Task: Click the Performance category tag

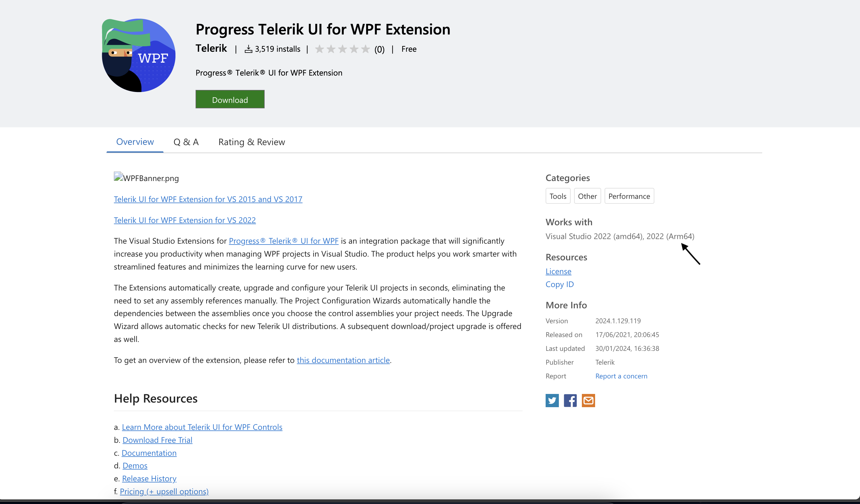Action: pos(629,196)
